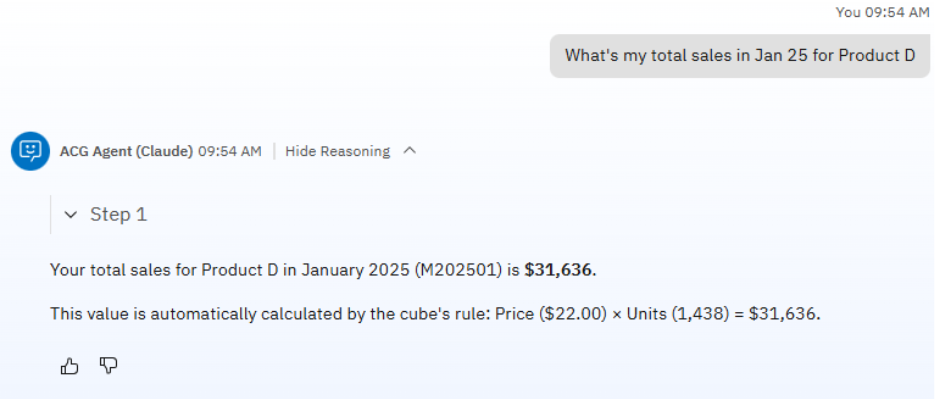Click the Hide Reasoning toggle
This screenshot has width=937, height=399.
337,152
